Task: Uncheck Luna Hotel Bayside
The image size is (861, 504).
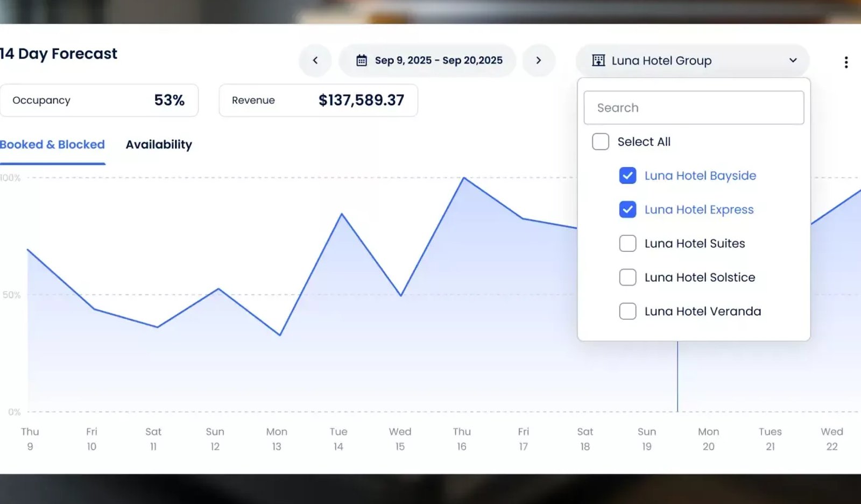Action: click(627, 175)
